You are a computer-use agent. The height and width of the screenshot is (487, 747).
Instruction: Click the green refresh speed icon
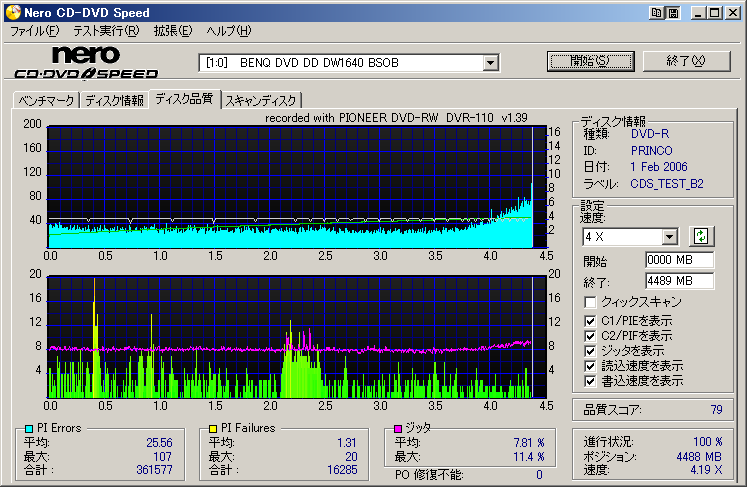tap(701, 236)
